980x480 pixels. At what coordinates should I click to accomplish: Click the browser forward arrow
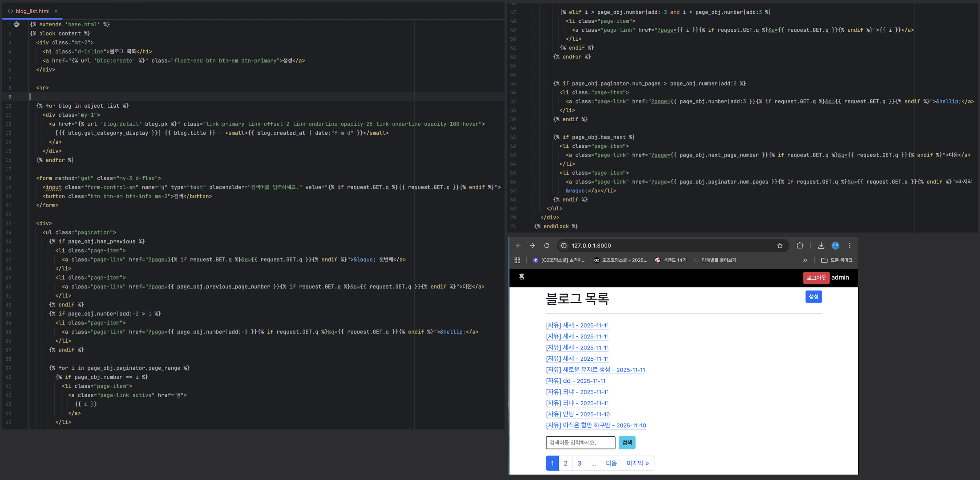[532, 246]
